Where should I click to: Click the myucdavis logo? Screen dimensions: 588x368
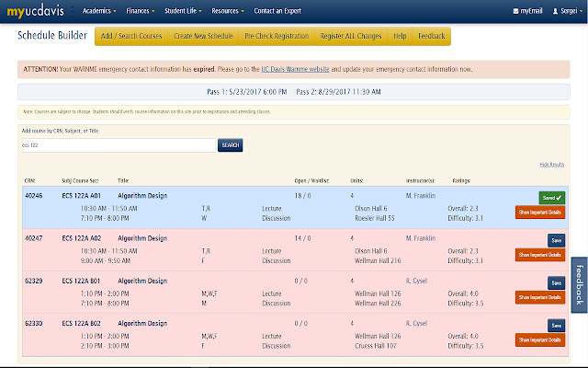click(37, 12)
